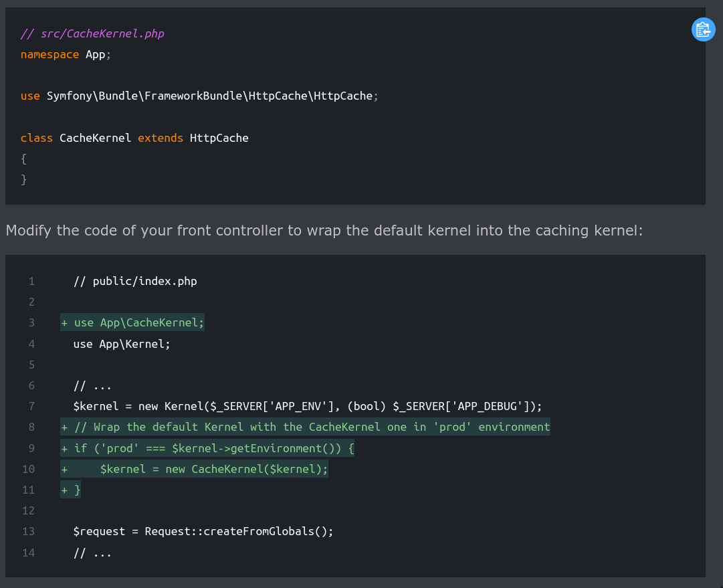Screen dimensions: 723x588
Task: Click the '$kernel = new Kernel(' line
Action: [x=308, y=406]
